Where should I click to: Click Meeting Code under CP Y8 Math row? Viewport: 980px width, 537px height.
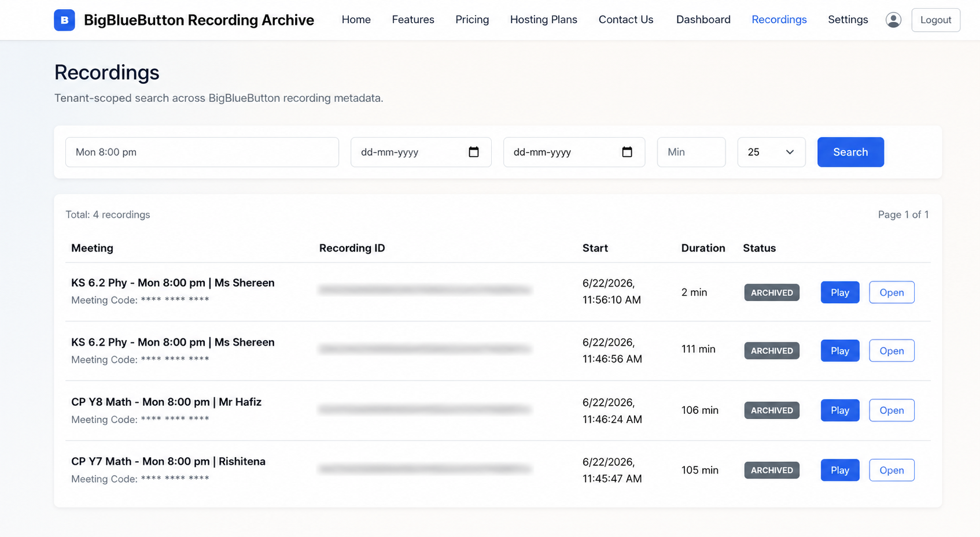pyautogui.click(x=140, y=420)
